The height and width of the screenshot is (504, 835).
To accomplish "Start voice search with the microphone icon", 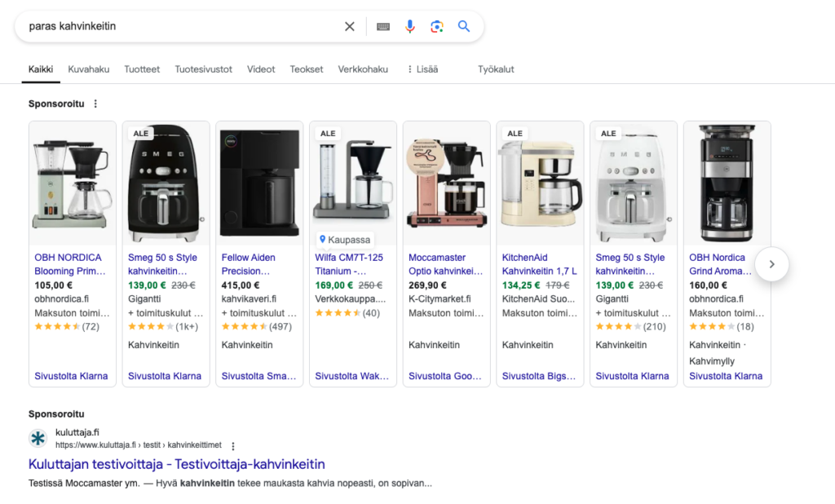I will tap(409, 25).
